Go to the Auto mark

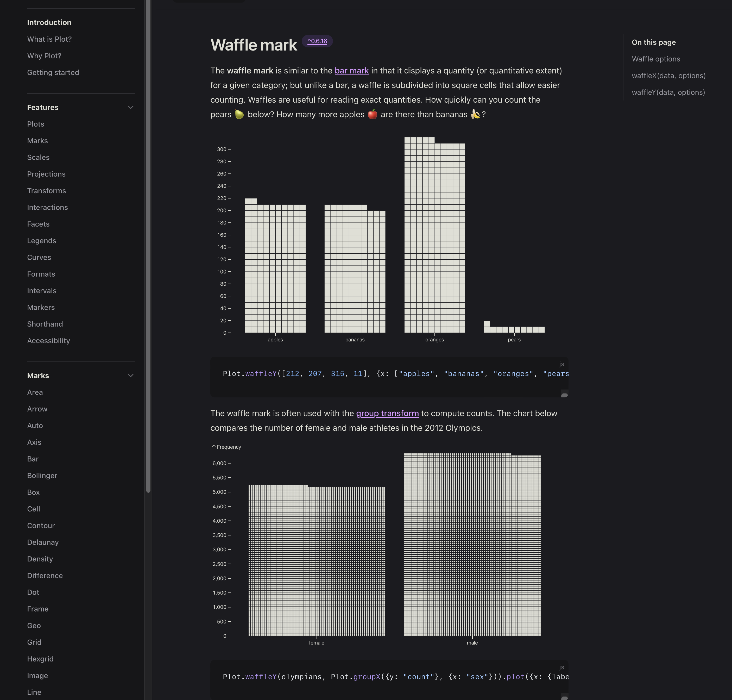click(x=35, y=426)
